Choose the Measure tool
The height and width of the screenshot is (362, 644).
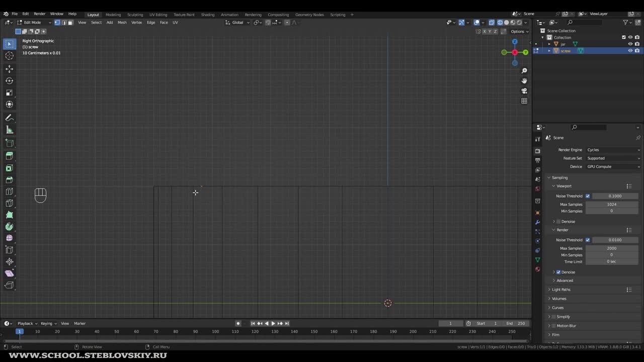point(9,130)
